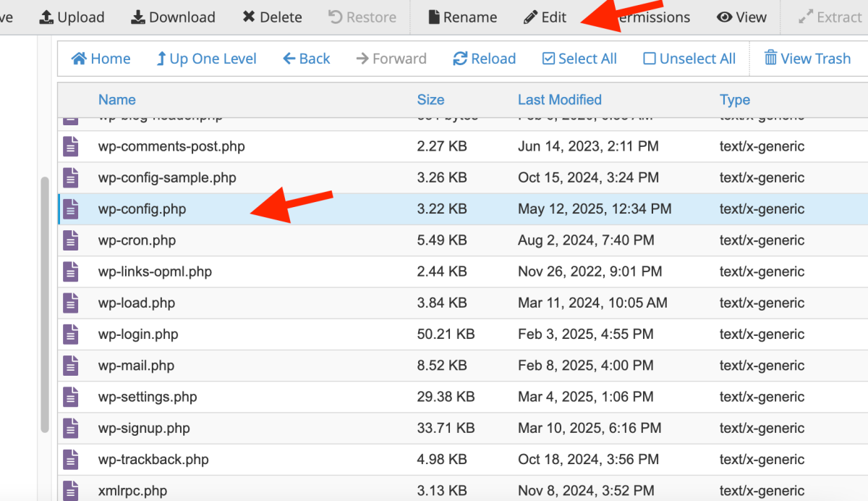This screenshot has width=868, height=501.
Task: Click the View eye icon
Action: point(724,17)
